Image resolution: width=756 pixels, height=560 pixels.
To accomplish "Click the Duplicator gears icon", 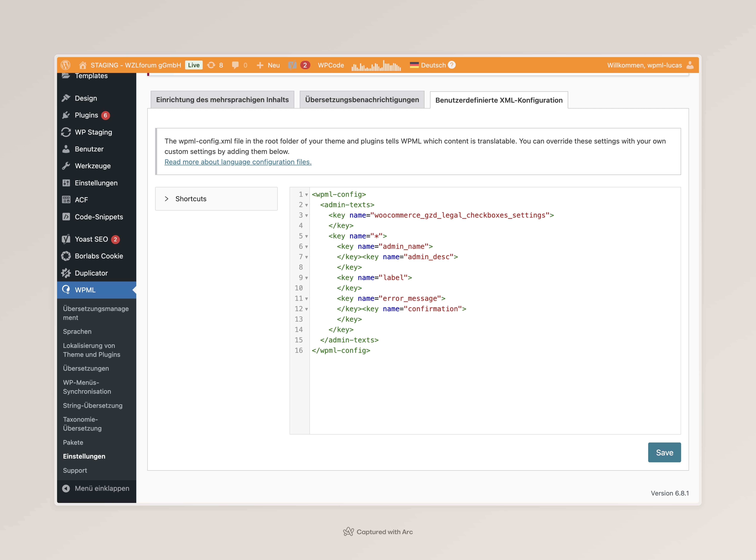I will (x=66, y=273).
